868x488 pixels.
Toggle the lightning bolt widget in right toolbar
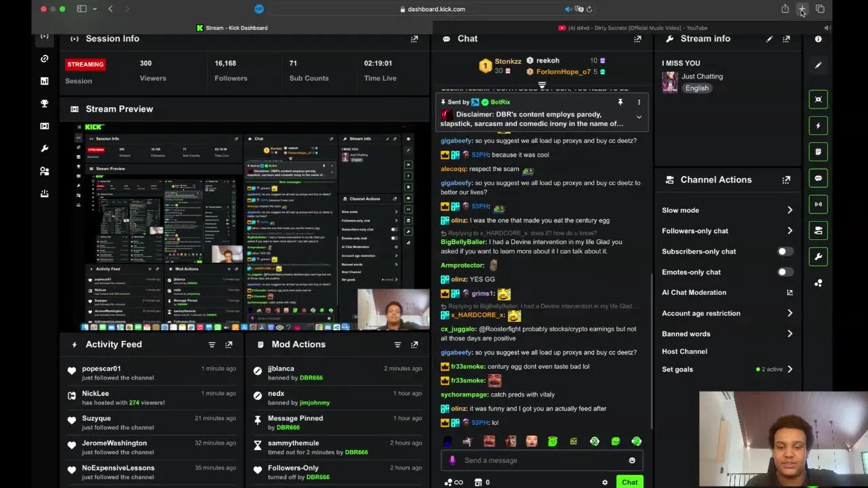(x=818, y=125)
